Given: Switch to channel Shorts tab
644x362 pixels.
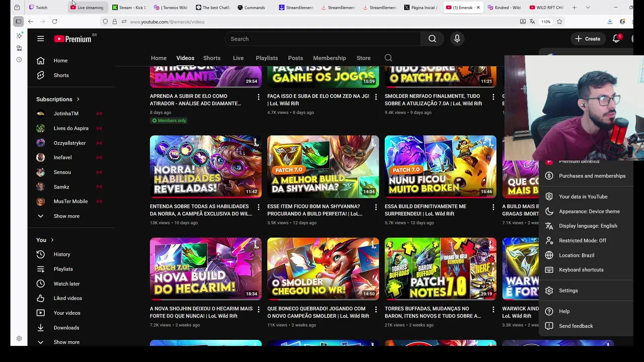Looking at the screenshot, I should tap(212, 58).
